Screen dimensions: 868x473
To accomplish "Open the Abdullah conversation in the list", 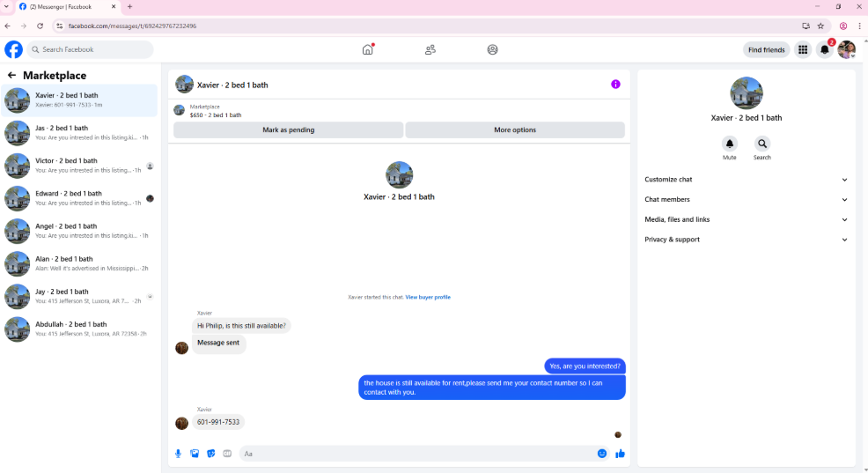I will coord(79,329).
